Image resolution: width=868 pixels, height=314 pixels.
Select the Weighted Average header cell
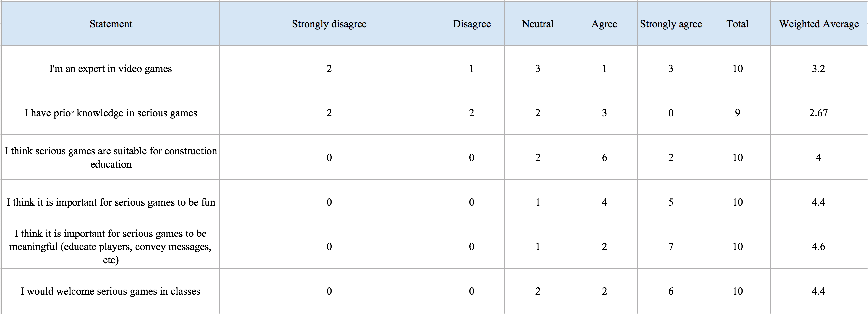[x=819, y=24]
